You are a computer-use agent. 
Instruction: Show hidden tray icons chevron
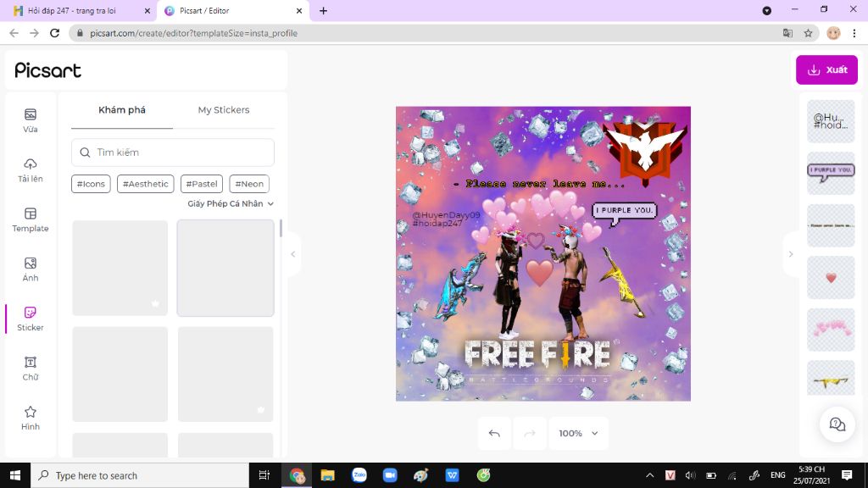coord(650,475)
